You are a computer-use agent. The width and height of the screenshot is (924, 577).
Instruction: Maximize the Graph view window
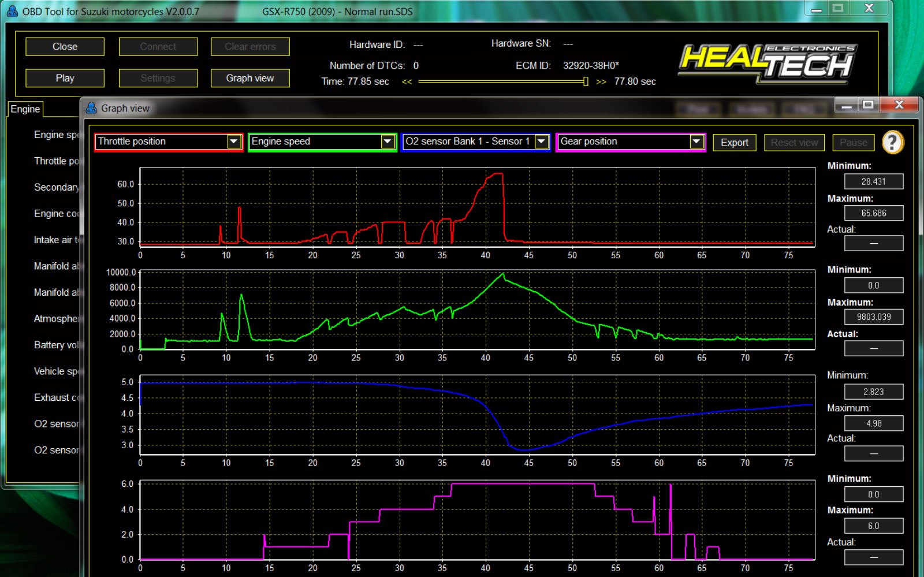pos(868,105)
